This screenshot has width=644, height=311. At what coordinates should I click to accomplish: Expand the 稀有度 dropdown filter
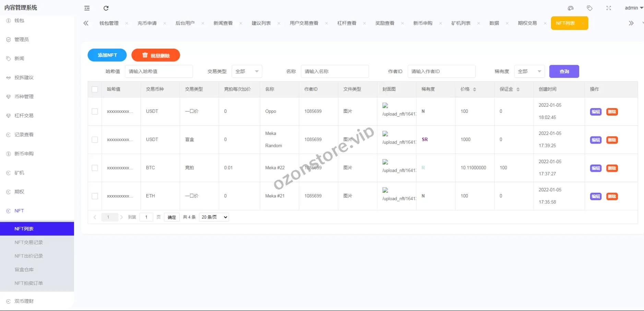529,71
